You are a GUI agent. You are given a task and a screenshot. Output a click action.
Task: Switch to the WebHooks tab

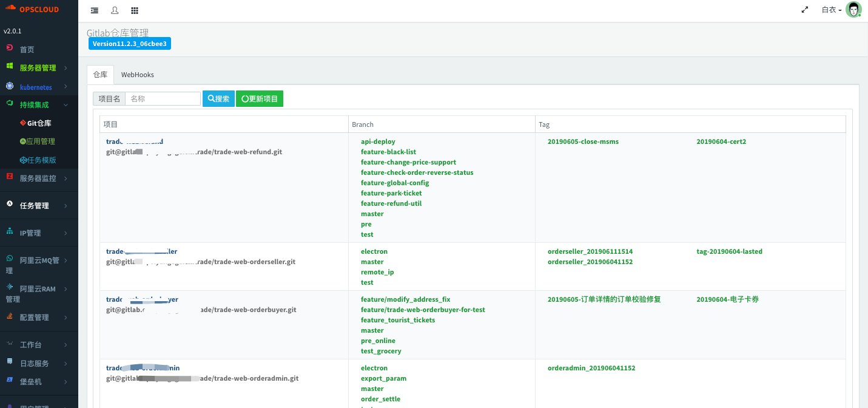pyautogui.click(x=138, y=75)
